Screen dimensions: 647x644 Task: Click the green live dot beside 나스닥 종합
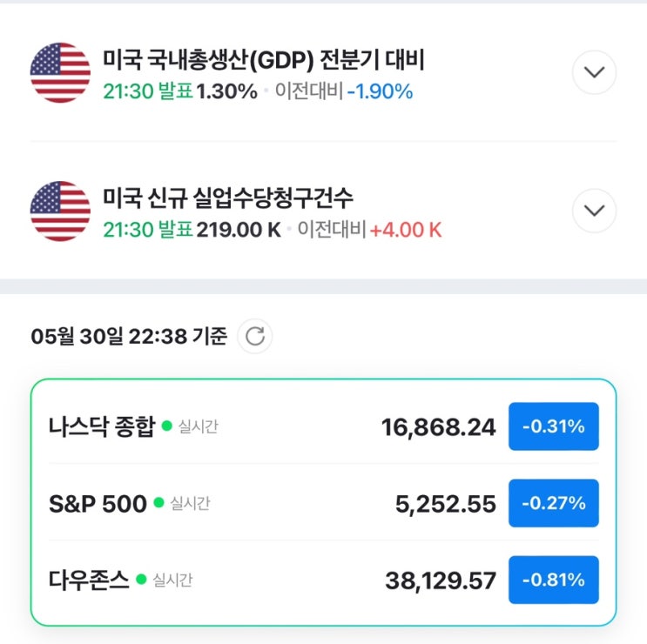pyautogui.click(x=166, y=426)
